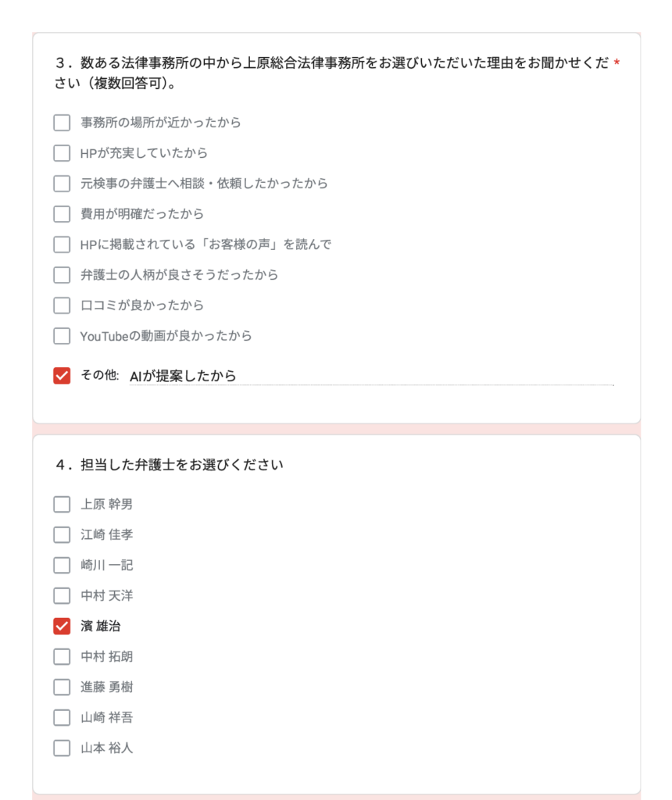Check the '中村 拓朗' option

(x=62, y=657)
